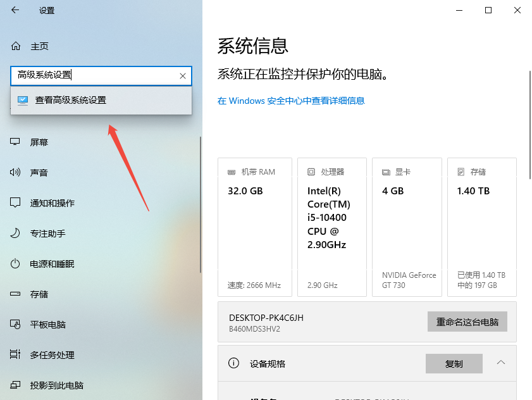The height and width of the screenshot is (400, 532).
Task: Click the sidebar vertical scrollbar
Action: point(201,204)
